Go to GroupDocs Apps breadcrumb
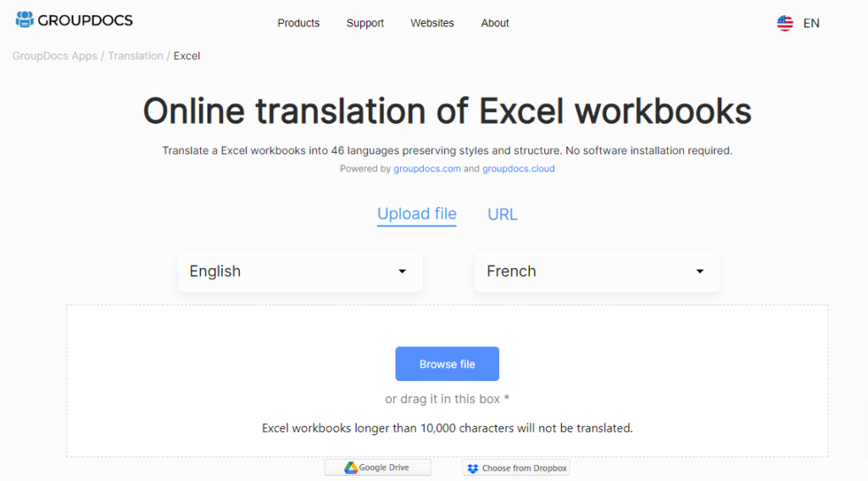Viewport: 868px width, 481px height. [x=54, y=56]
